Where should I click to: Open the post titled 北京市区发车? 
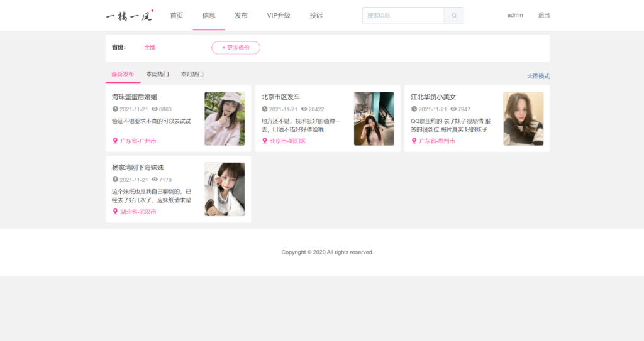pos(281,97)
